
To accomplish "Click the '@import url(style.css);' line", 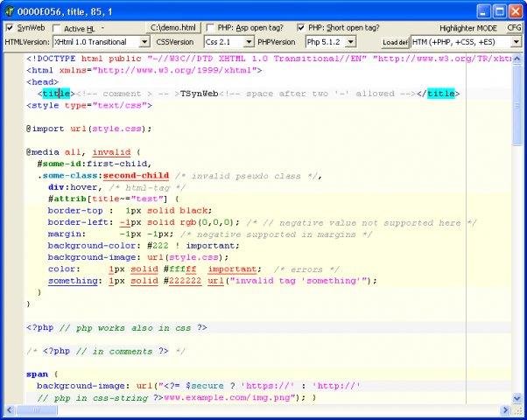I will tap(89, 129).
